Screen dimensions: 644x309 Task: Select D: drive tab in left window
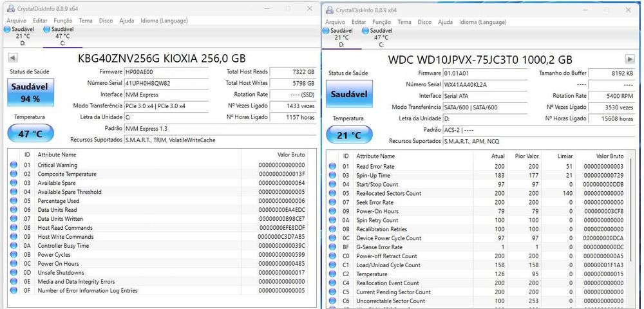pyautogui.click(x=19, y=36)
